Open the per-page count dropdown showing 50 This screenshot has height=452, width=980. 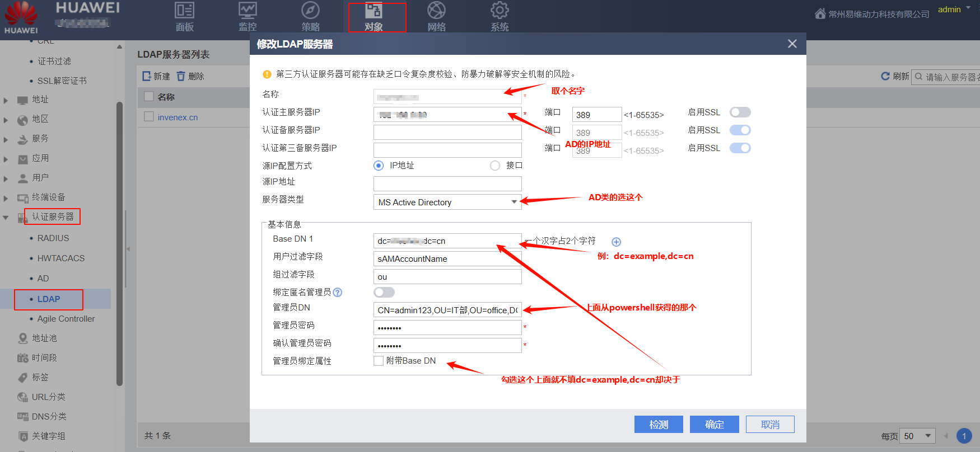click(x=918, y=436)
